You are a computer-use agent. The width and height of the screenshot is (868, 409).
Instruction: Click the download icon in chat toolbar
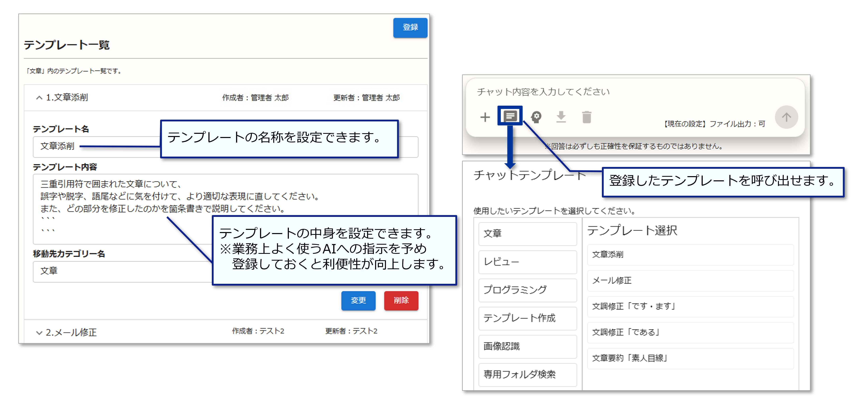click(x=561, y=117)
